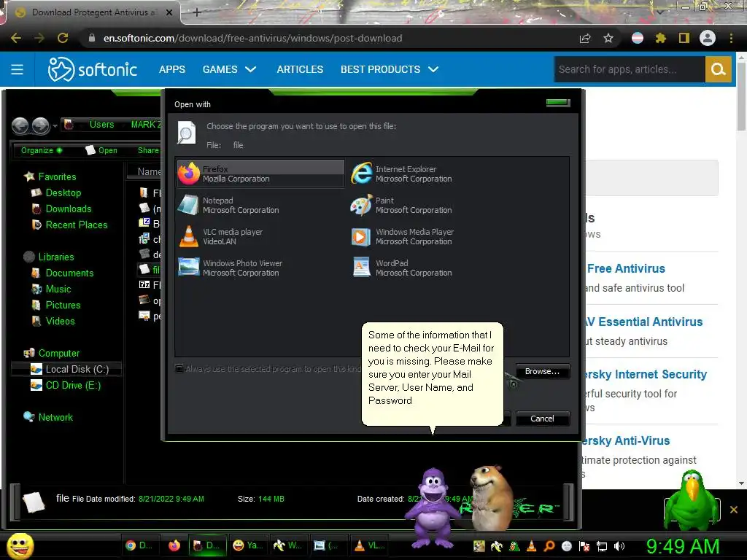Open the Chrome profile avatar
747x560 pixels.
[x=708, y=38]
